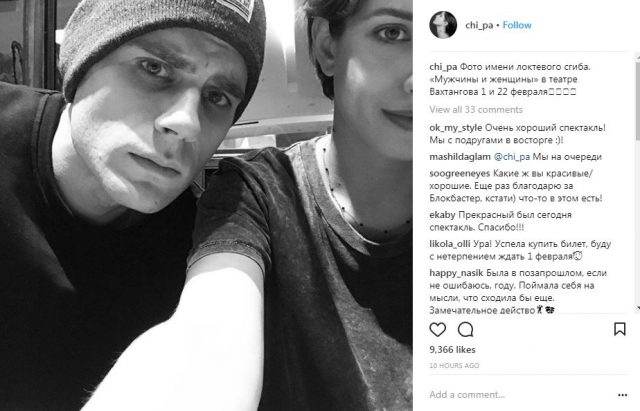Viewport: 640px width, 411px height.
Task: Open the soogreeneyes commenter profile
Action: point(460,173)
